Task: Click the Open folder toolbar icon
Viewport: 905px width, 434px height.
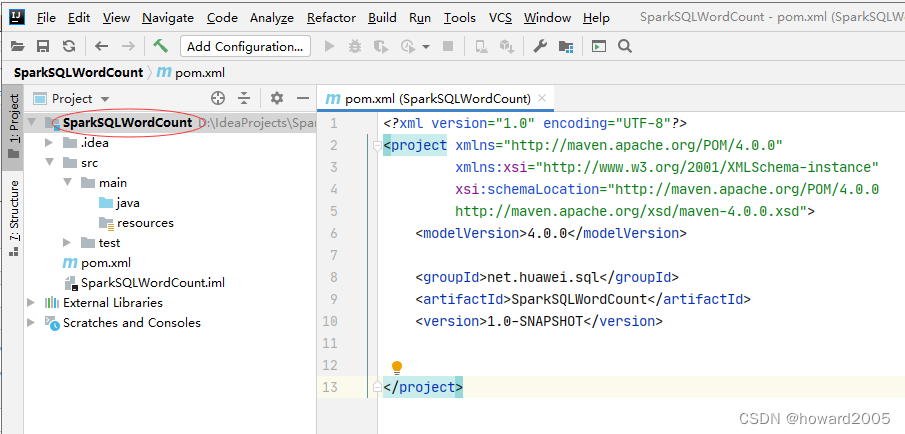Action: click(x=18, y=46)
